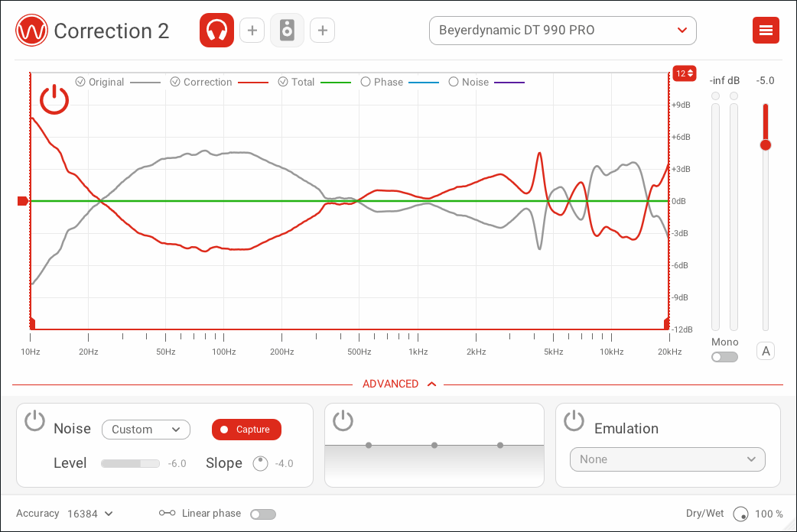Collapse the ADVANCED section
This screenshot has width=797, height=532.
(x=398, y=384)
